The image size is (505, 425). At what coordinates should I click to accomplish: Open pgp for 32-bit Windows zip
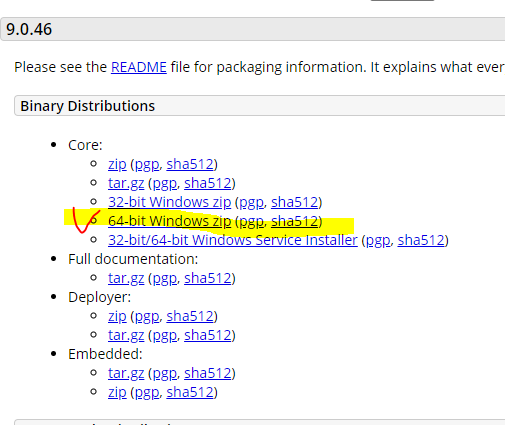click(x=252, y=203)
